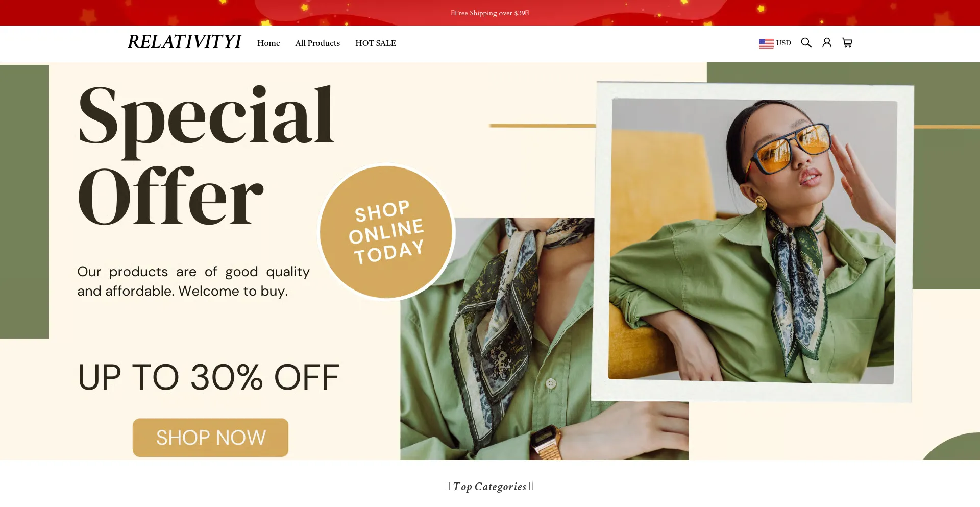Click the SHOP NOW button
Screen dimensions: 980x507
click(210, 438)
